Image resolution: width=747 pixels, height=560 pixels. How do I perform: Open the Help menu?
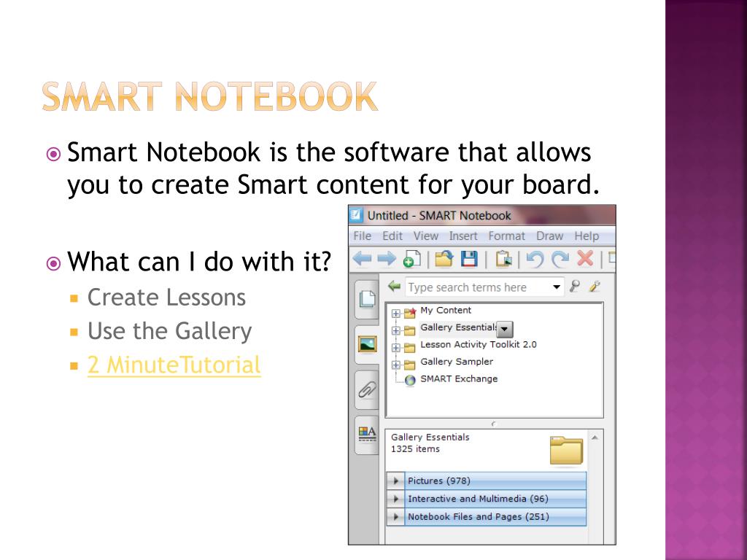pos(587,236)
